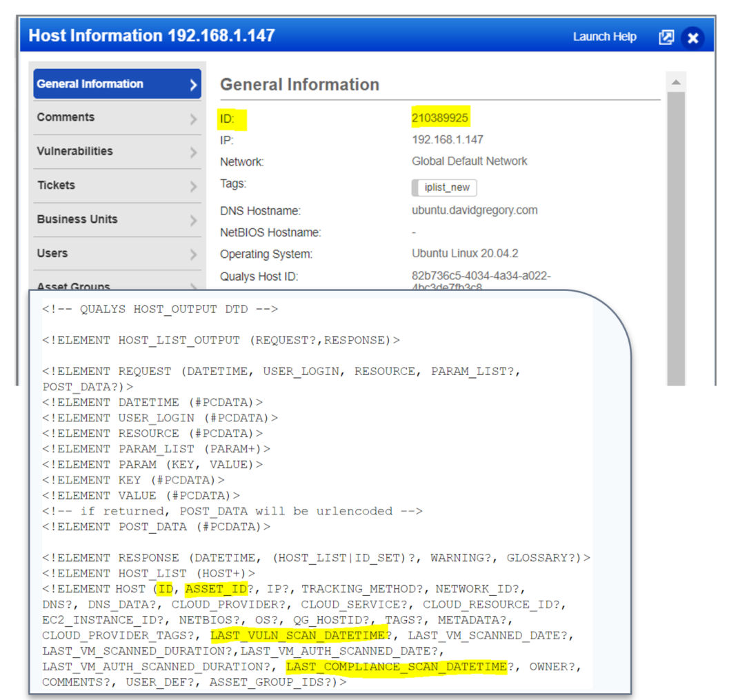Screen dimensions: 738x700
Task: Go to the Tickets section
Action: (x=117, y=186)
